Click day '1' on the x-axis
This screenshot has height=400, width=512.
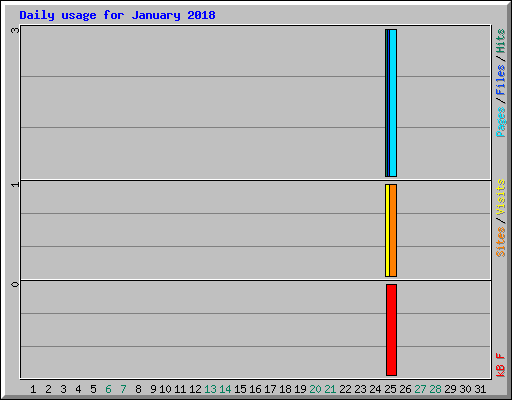(x=33, y=389)
